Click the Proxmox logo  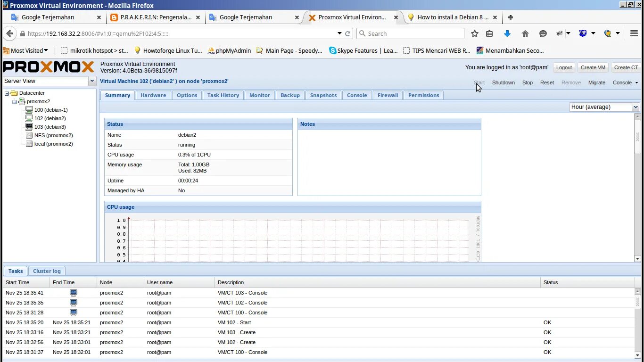(x=49, y=67)
